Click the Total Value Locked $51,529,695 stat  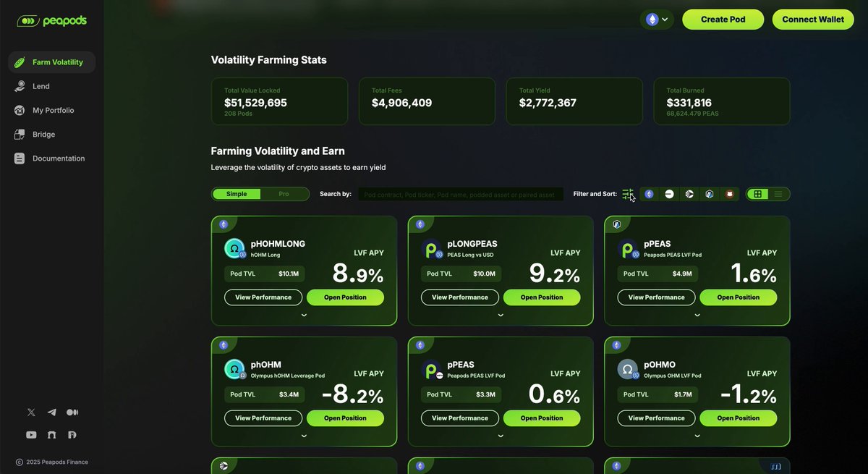279,101
